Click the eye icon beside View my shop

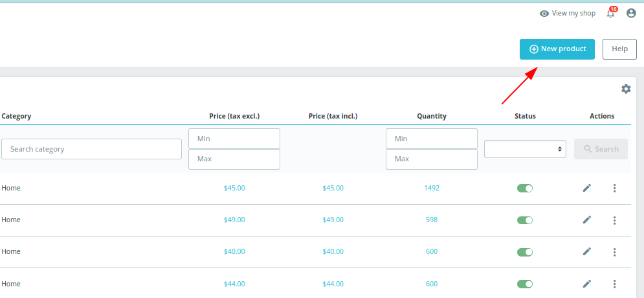(544, 14)
